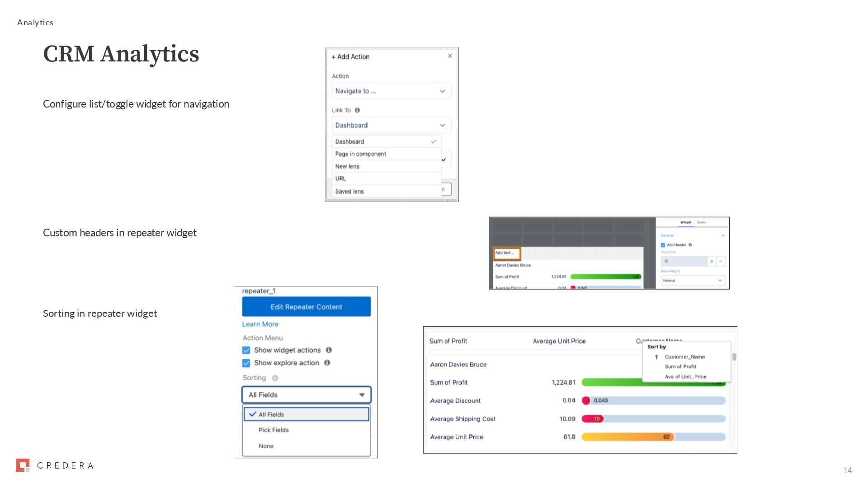The image size is (868, 488).
Task: Click info icon beside Add Header
Action: [x=690, y=245]
